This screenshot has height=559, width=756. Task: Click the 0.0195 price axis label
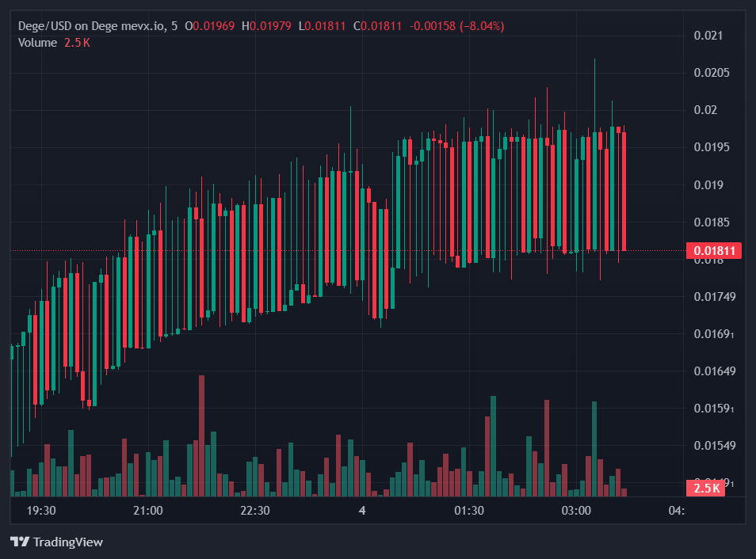pyautogui.click(x=711, y=147)
